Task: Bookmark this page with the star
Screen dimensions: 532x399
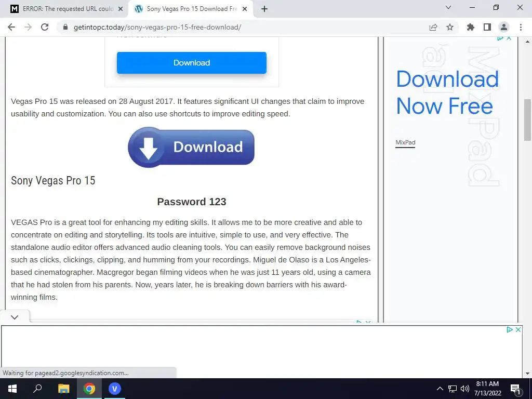Action: 450,27
